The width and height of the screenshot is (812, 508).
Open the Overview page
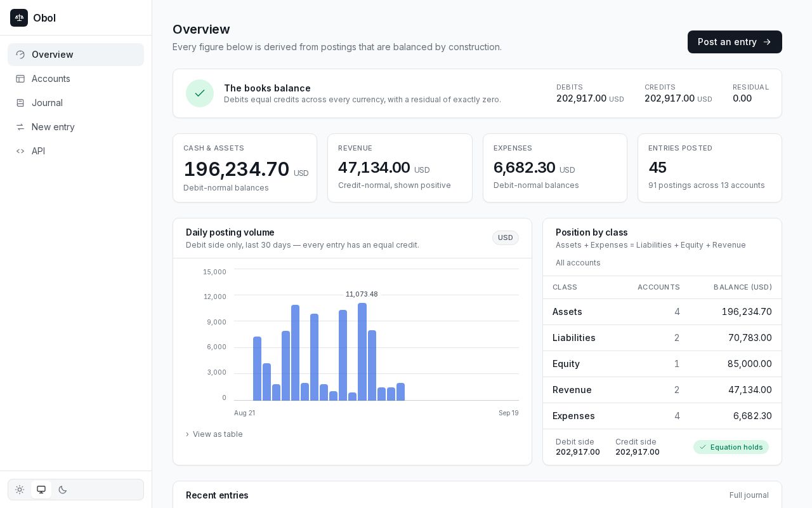[x=75, y=55]
